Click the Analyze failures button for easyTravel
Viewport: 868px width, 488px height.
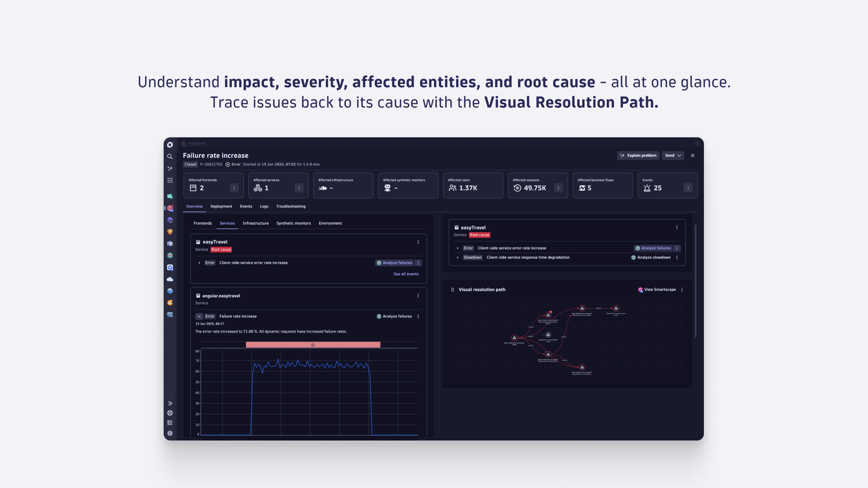click(x=394, y=263)
